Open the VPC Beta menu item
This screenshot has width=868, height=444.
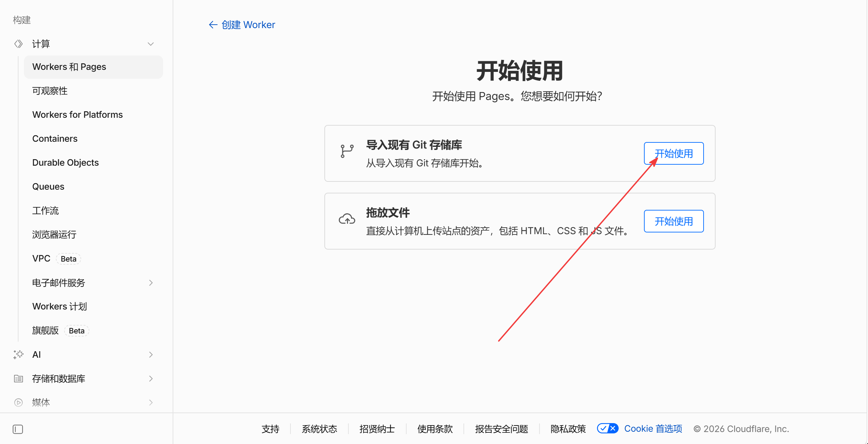tap(94, 258)
